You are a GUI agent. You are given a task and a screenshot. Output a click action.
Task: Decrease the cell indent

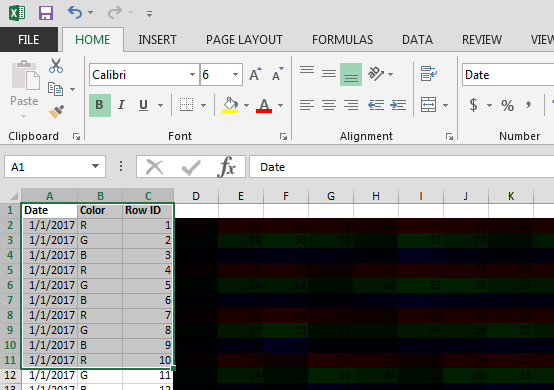tap(376, 105)
